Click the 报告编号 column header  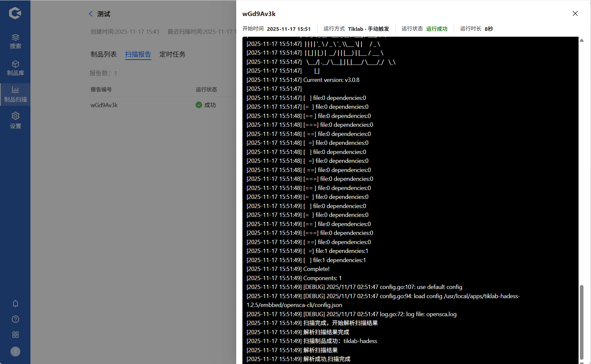point(101,89)
